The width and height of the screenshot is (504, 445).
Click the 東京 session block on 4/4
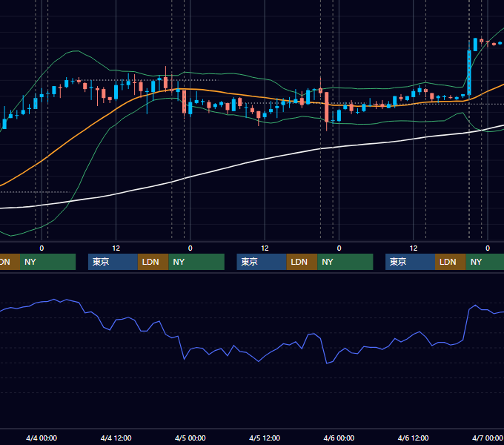click(x=113, y=262)
